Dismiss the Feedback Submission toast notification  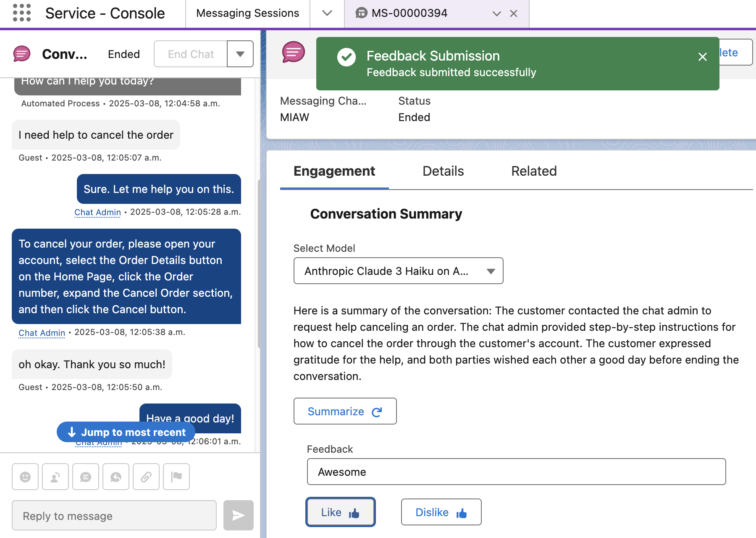pos(702,57)
